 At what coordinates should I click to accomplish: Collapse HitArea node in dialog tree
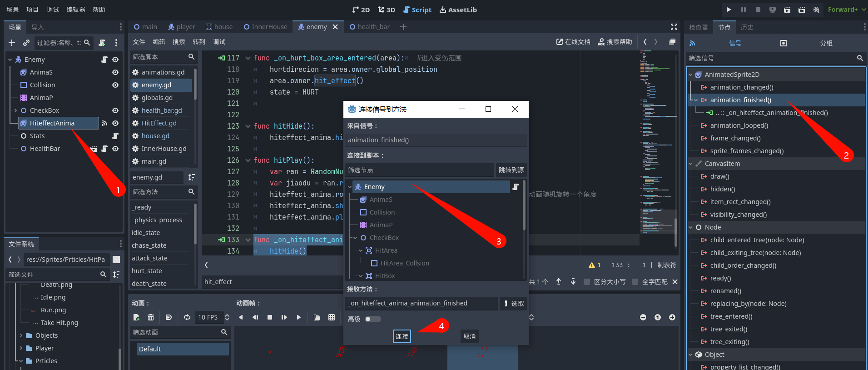[361, 250]
